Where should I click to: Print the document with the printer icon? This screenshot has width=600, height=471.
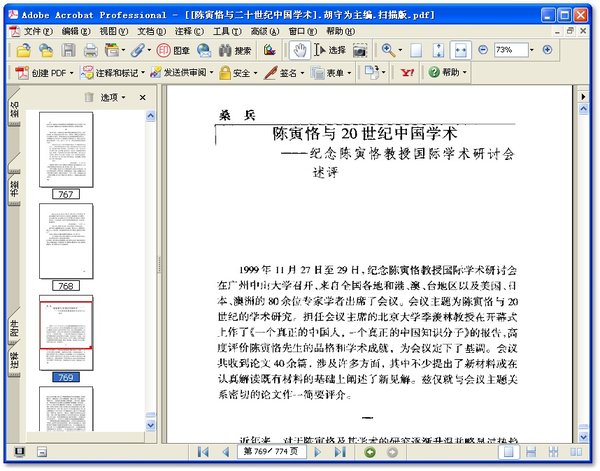(91, 50)
